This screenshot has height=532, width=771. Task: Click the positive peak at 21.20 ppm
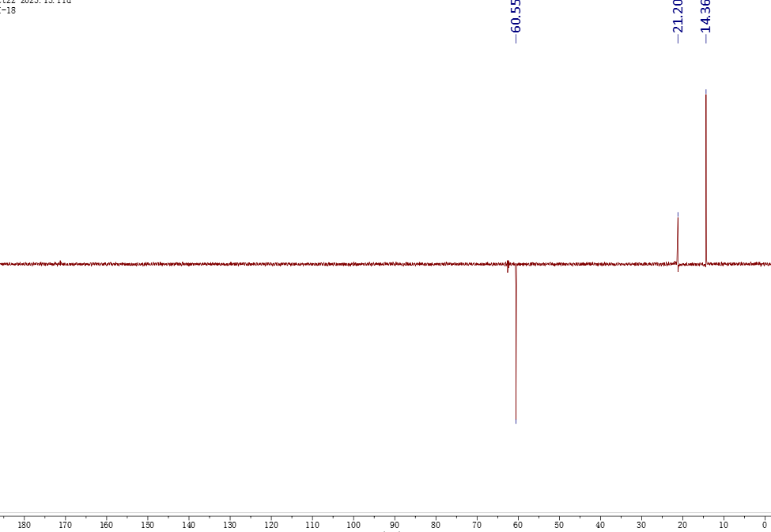point(678,237)
